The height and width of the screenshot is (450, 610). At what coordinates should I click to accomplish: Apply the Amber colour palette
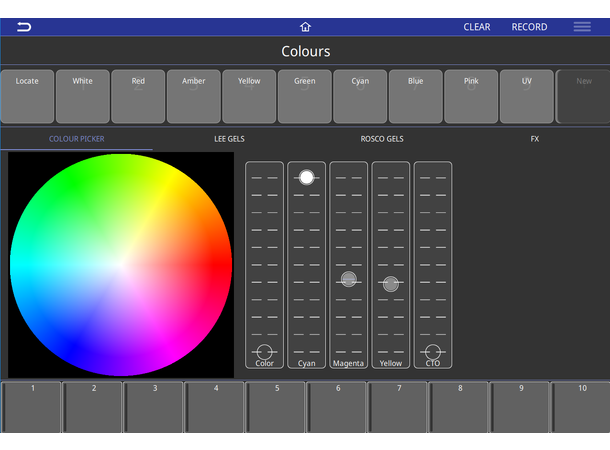pyautogui.click(x=194, y=96)
